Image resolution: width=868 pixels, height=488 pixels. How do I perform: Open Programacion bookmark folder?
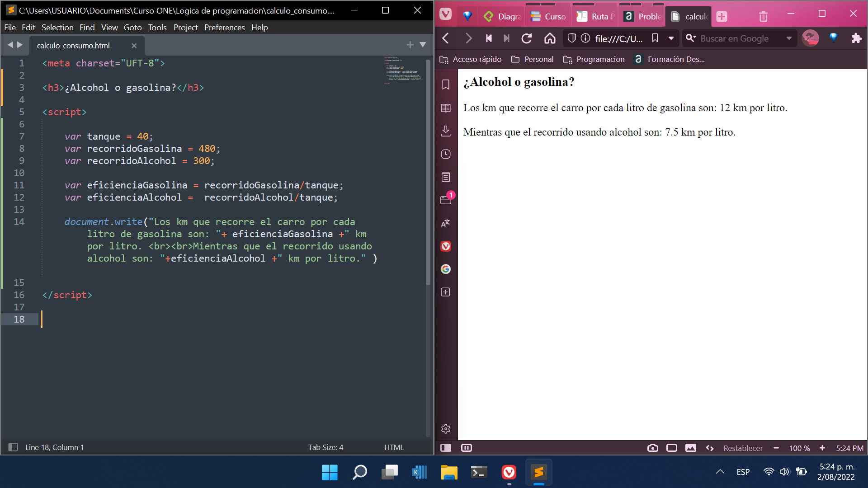click(594, 59)
